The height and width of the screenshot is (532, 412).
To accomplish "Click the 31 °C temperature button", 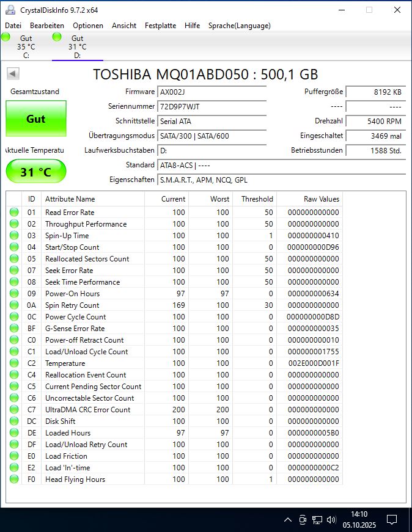I will (36, 172).
